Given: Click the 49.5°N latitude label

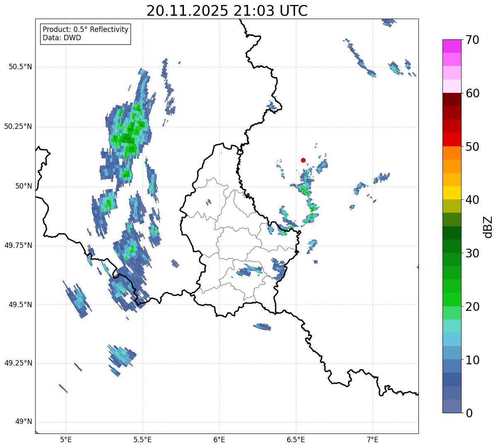Looking at the screenshot, I should [x=21, y=305].
